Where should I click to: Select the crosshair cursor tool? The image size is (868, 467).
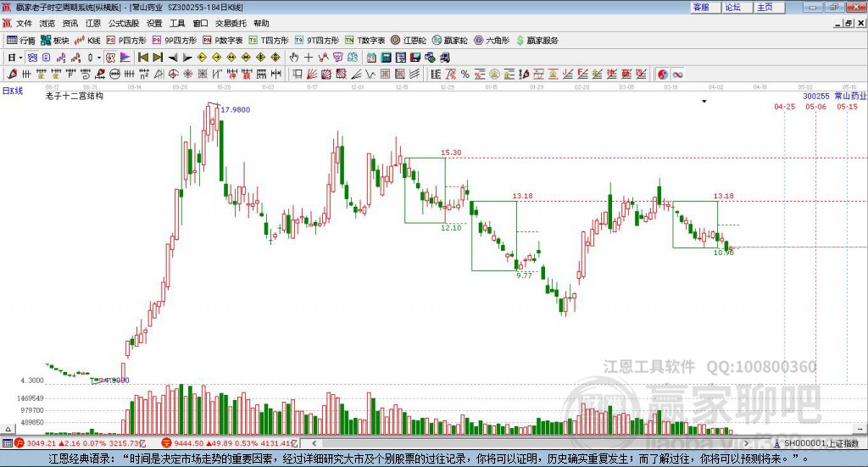pyautogui.click(x=309, y=58)
